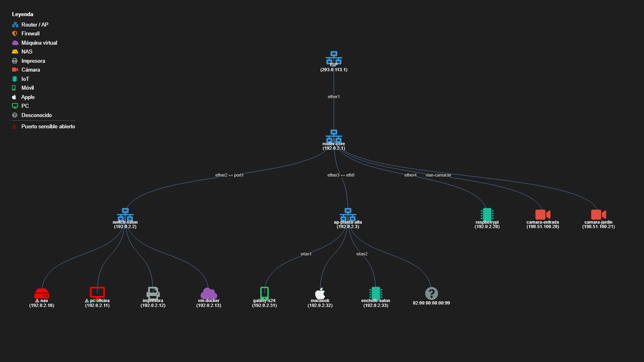Click the red nas device icon

click(x=41, y=293)
